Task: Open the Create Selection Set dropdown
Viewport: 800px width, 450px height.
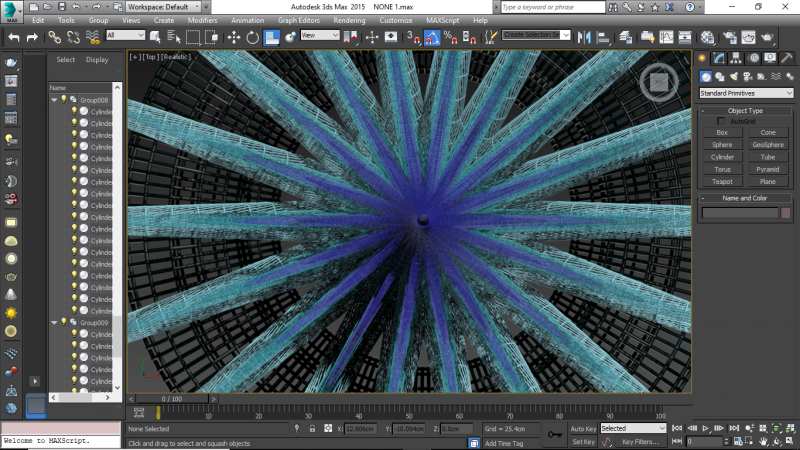Action: [536, 35]
